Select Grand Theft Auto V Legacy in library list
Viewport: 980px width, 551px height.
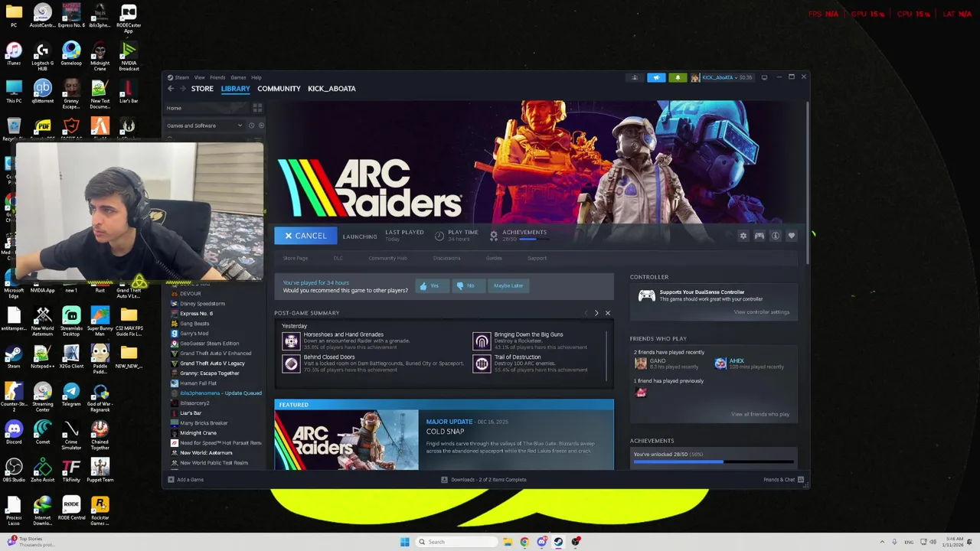tap(212, 364)
